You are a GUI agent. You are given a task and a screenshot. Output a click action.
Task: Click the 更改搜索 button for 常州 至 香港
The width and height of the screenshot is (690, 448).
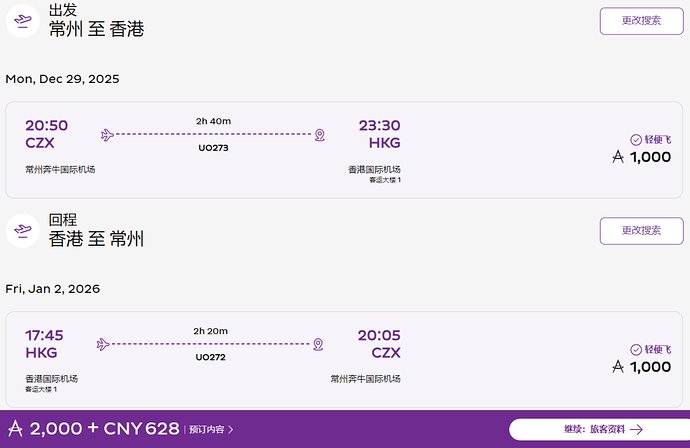pyautogui.click(x=641, y=21)
